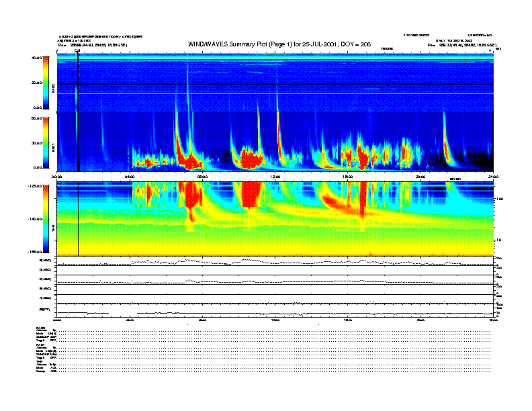
Task: Click 08:00 tick label under RAD1 spectrogram
Action: [x=202, y=177]
